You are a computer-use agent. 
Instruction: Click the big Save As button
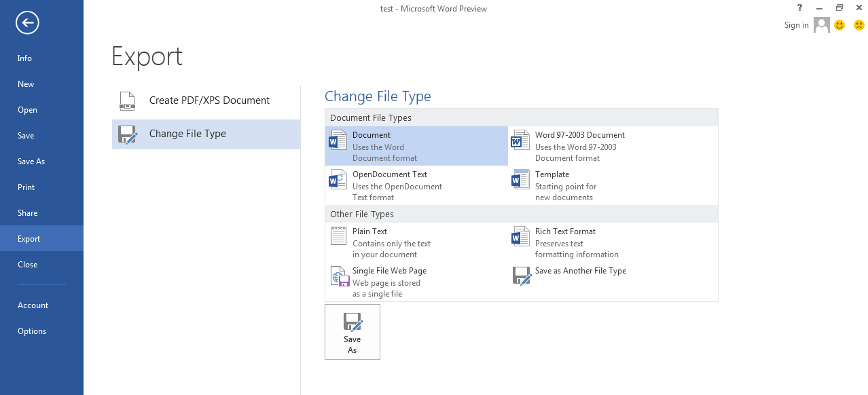coord(352,332)
